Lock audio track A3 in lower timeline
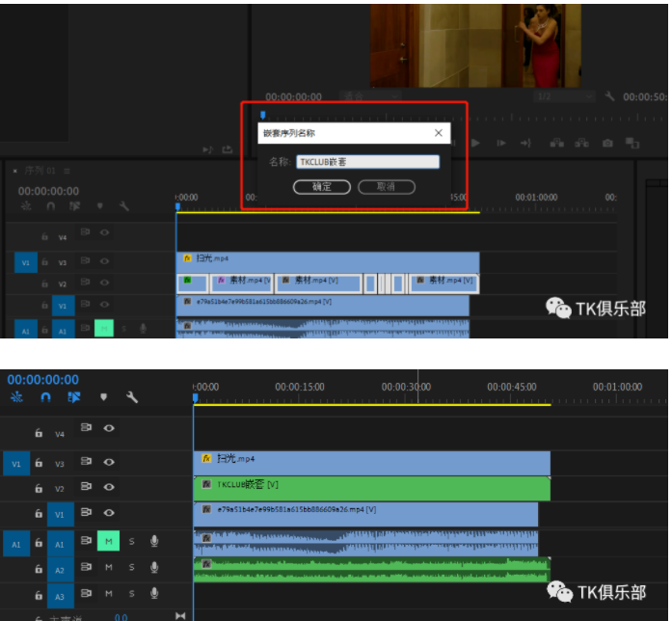This screenshot has width=672, height=621. click(39, 595)
